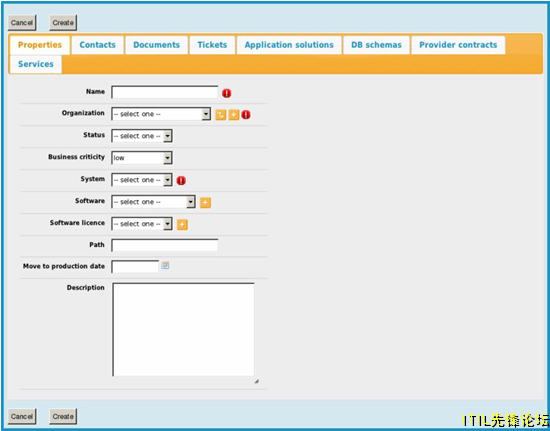Click the plus icon next to Organization
The height and width of the screenshot is (431, 550).
[234, 115]
